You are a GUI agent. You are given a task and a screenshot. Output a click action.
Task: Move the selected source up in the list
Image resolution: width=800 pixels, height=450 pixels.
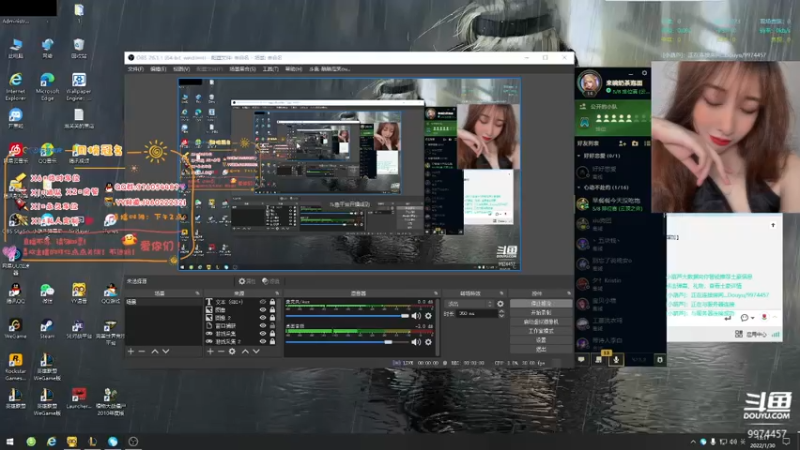pyautogui.click(x=245, y=352)
